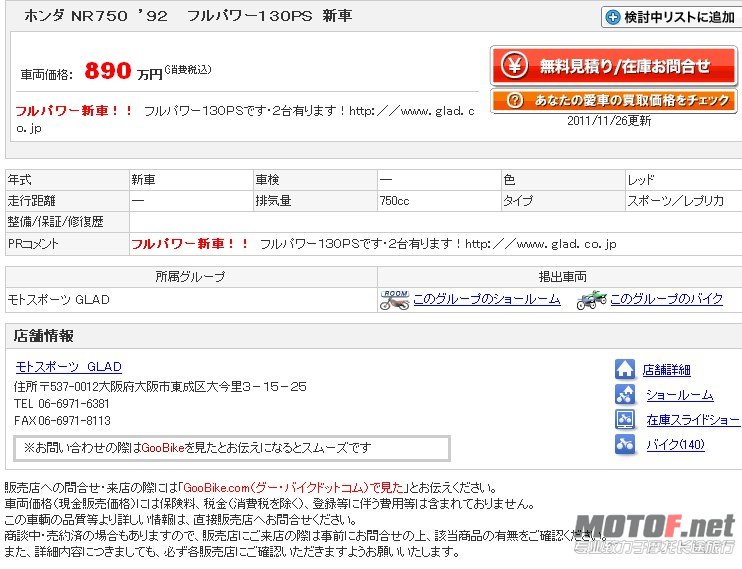Click the 750cc displacement value
Viewport: 742px width, 569px height.
coord(394,201)
